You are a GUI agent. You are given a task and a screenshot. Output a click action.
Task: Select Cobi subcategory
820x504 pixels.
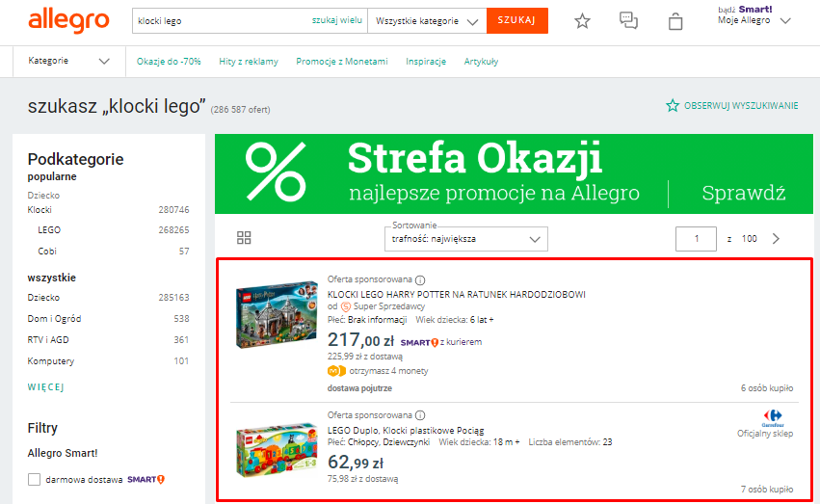(47, 252)
